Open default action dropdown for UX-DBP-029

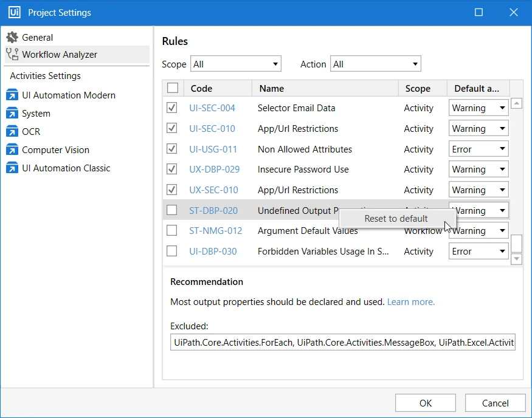click(x=478, y=169)
